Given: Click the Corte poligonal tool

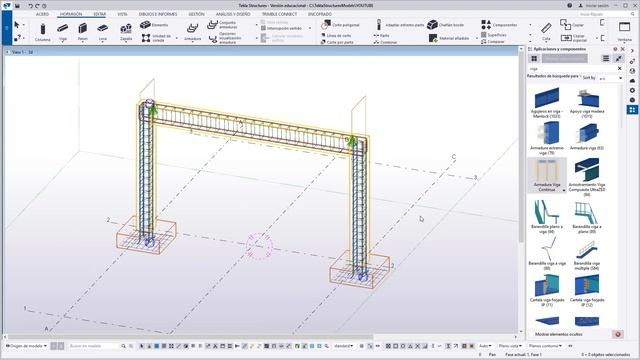Looking at the screenshot, I should [340, 25].
